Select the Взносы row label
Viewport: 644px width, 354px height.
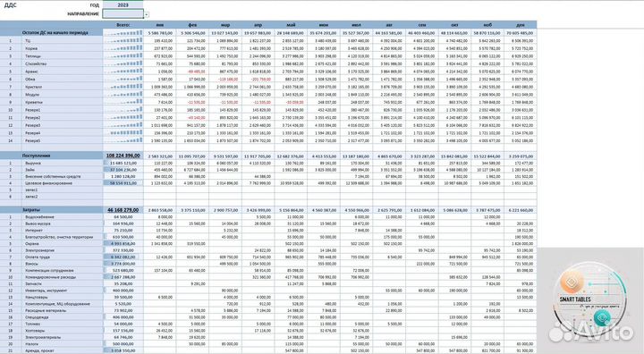tap(32, 264)
